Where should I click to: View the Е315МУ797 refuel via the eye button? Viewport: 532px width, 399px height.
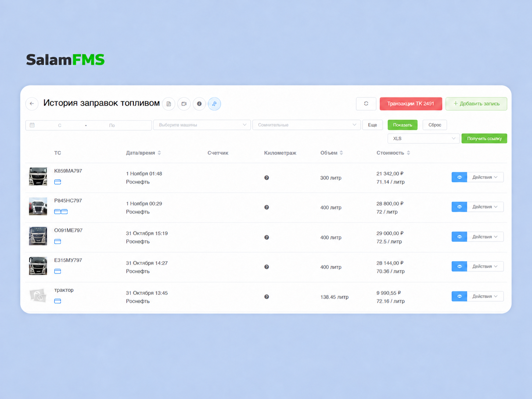tap(459, 266)
